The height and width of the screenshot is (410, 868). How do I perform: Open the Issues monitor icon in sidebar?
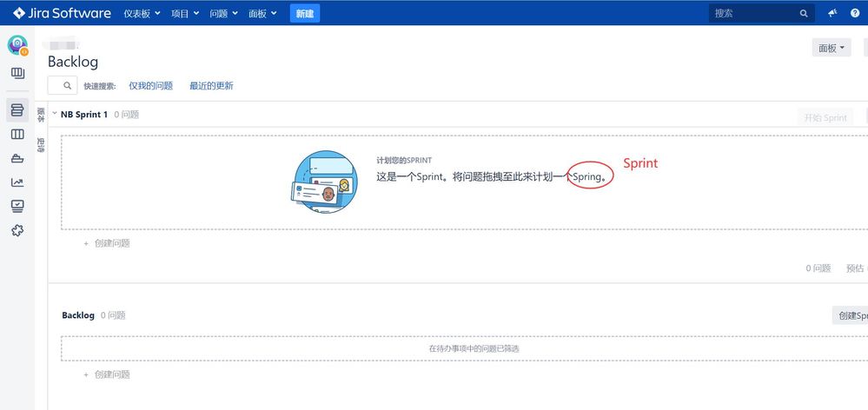pyautogui.click(x=17, y=206)
